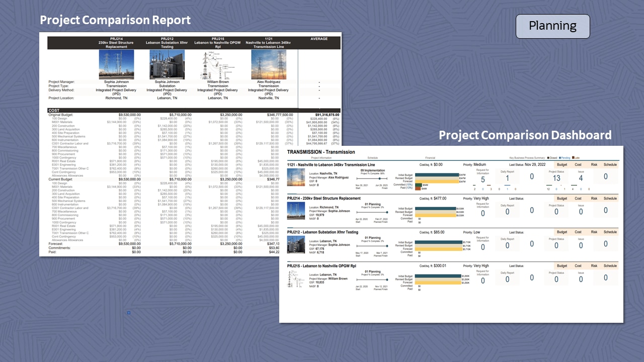Click the PRJ212 substation photo icon

[x=296, y=245]
